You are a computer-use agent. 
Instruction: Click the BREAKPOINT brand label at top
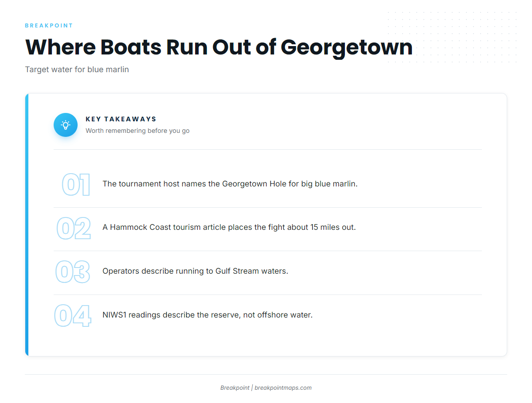point(49,26)
